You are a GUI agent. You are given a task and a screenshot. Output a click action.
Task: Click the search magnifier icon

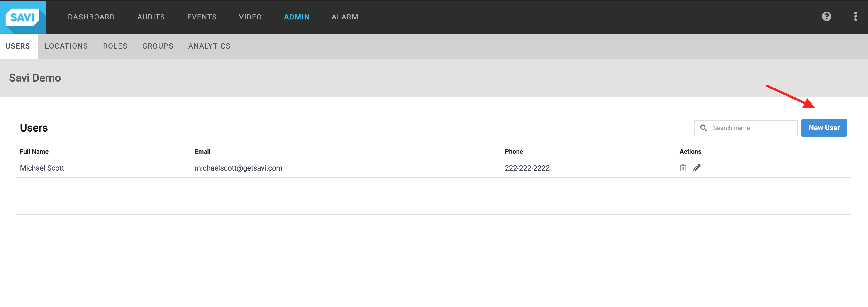coord(704,128)
